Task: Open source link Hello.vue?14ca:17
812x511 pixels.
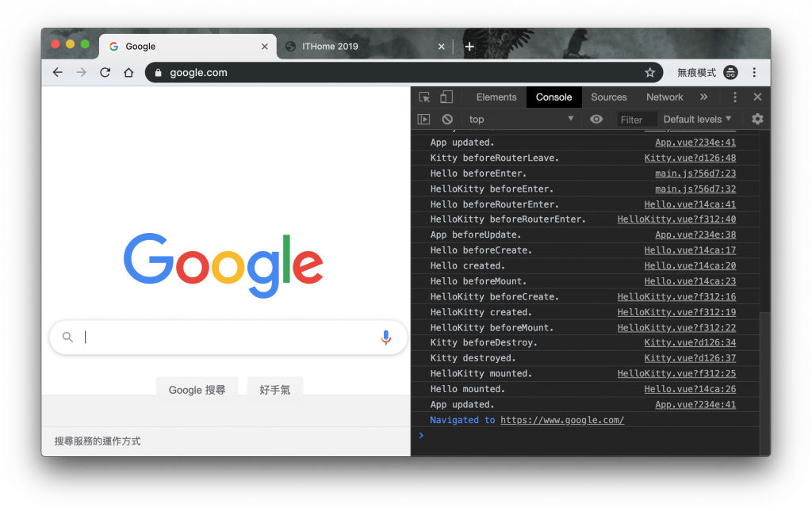Action: click(x=690, y=250)
